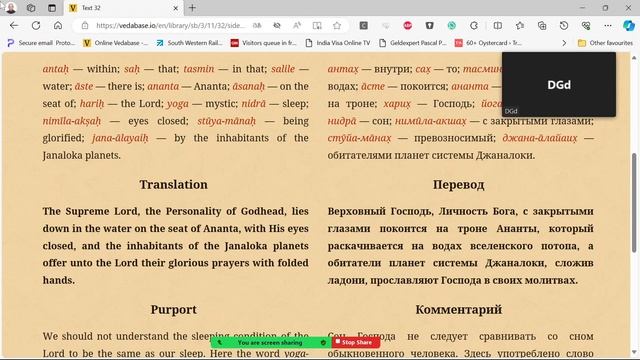Open browsing History panel
Viewport: 640px width, 360px height.
coord(564,25)
